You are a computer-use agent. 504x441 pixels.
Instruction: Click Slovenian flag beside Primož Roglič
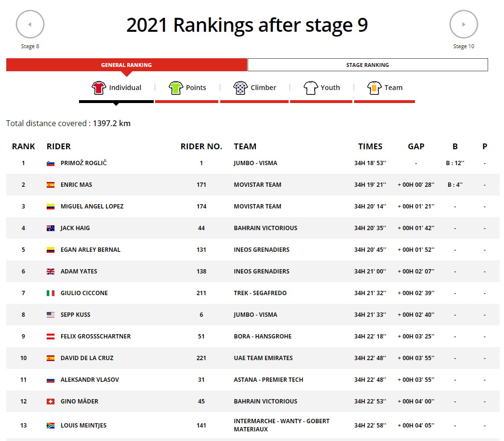[51, 163]
